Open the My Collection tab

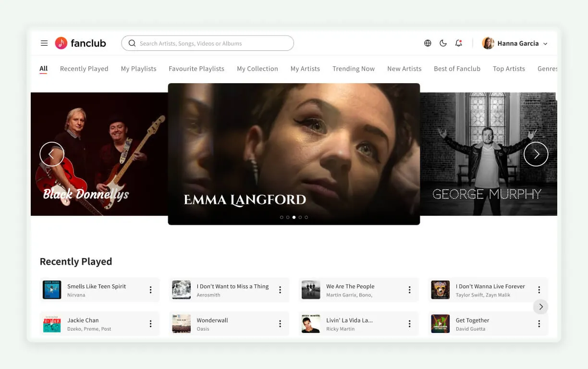(257, 69)
